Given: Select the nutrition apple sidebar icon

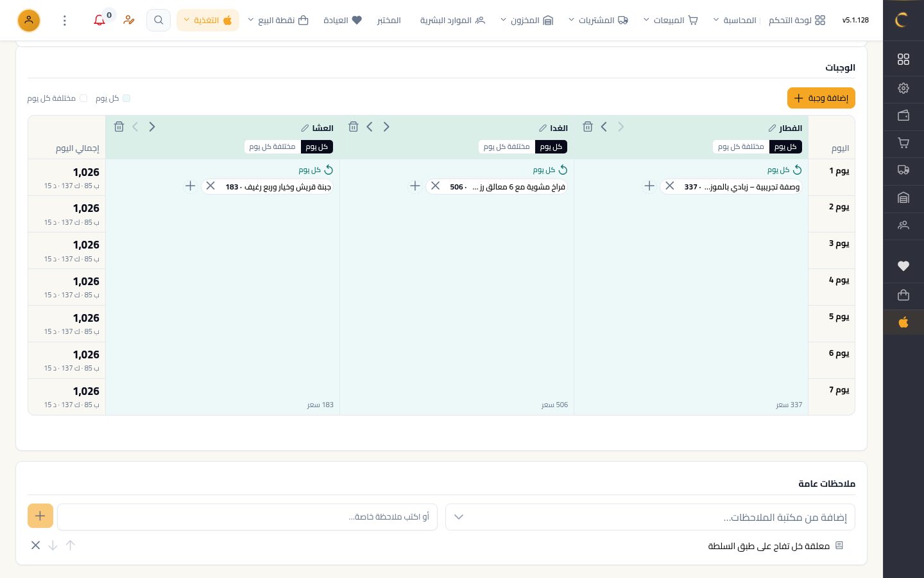Looking at the screenshot, I should coord(903,322).
